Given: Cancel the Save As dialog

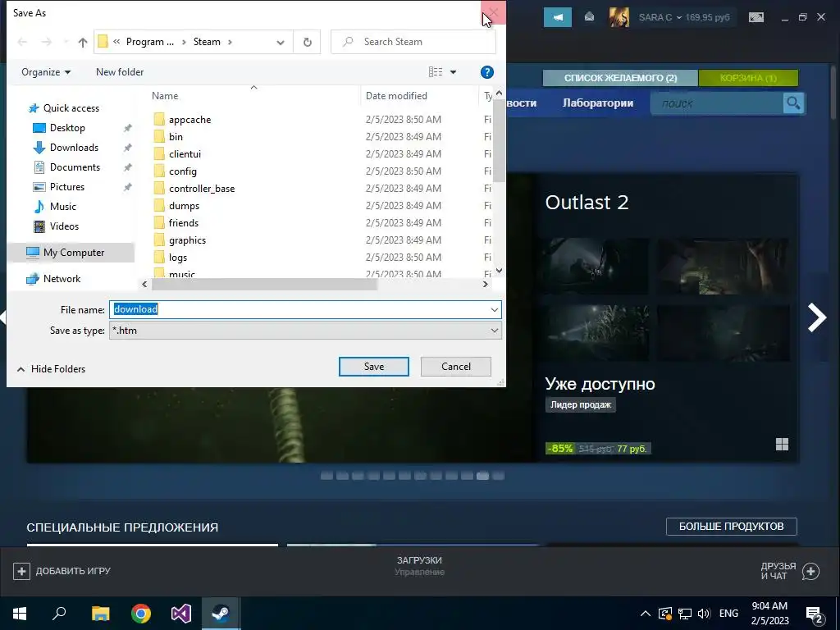Looking at the screenshot, I should click(x=456, y=367).
